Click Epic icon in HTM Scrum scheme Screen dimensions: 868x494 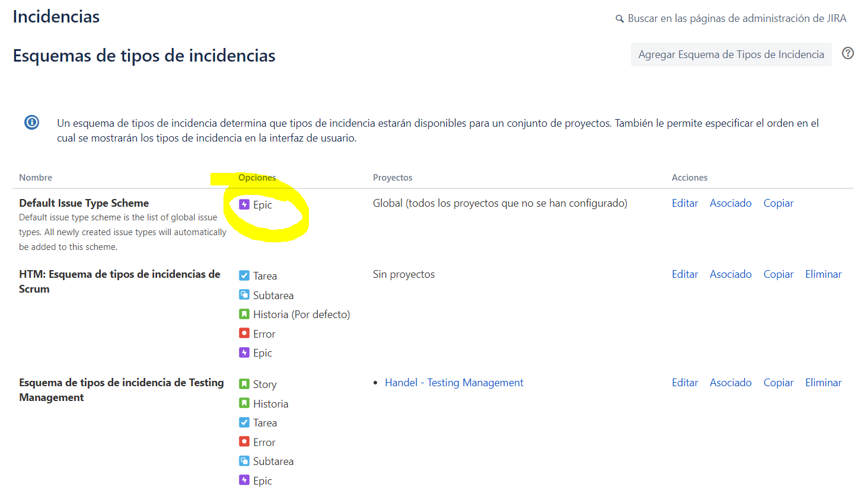(244, 352)
